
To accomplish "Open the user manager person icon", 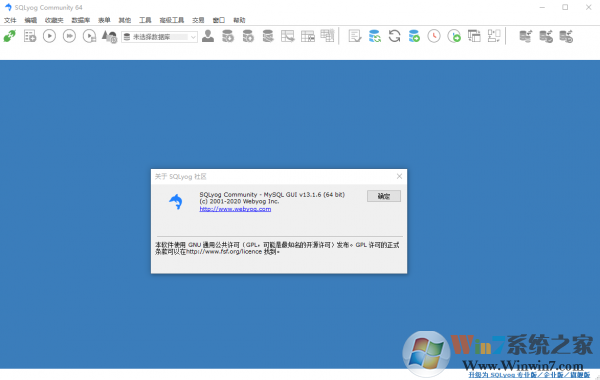I will tap(208, 36).
